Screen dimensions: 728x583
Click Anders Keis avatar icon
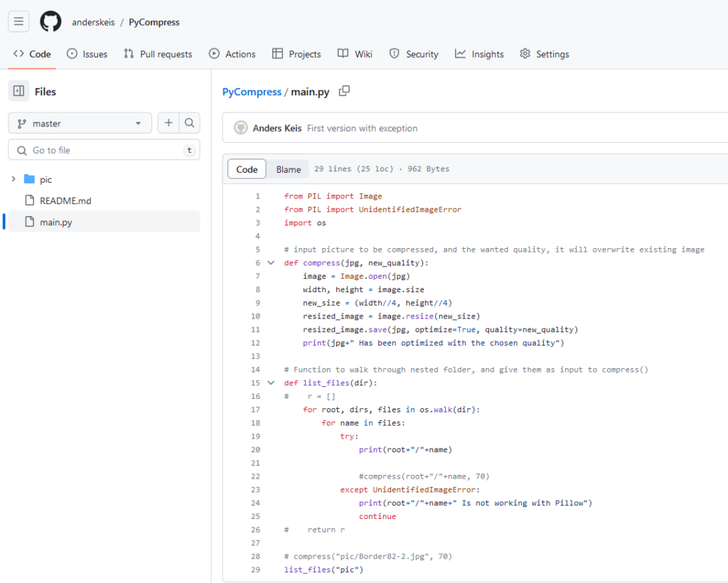click(240, 128)
